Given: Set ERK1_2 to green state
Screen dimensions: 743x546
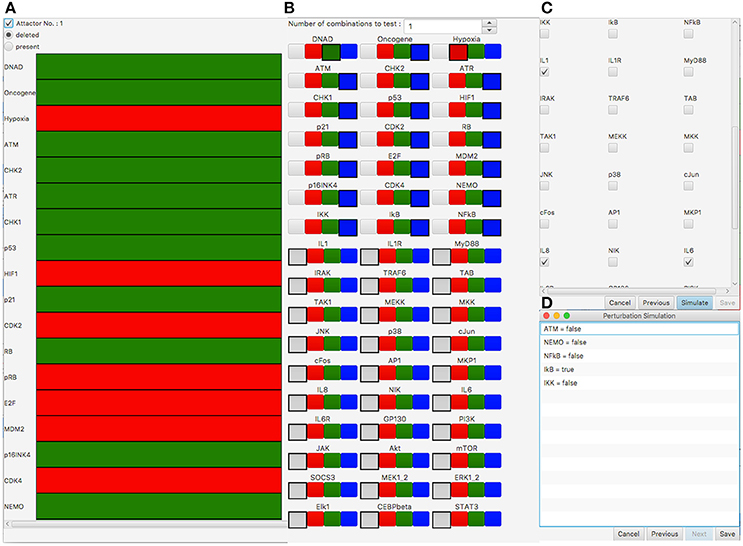Looking at the screenshot, I should tap(476, 490).
